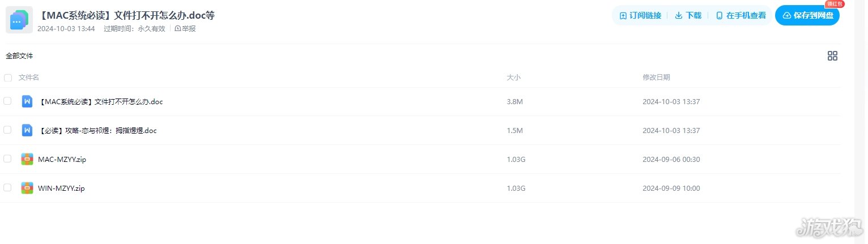Click 订阅链接 subscribe link button

tap(641, 16)
